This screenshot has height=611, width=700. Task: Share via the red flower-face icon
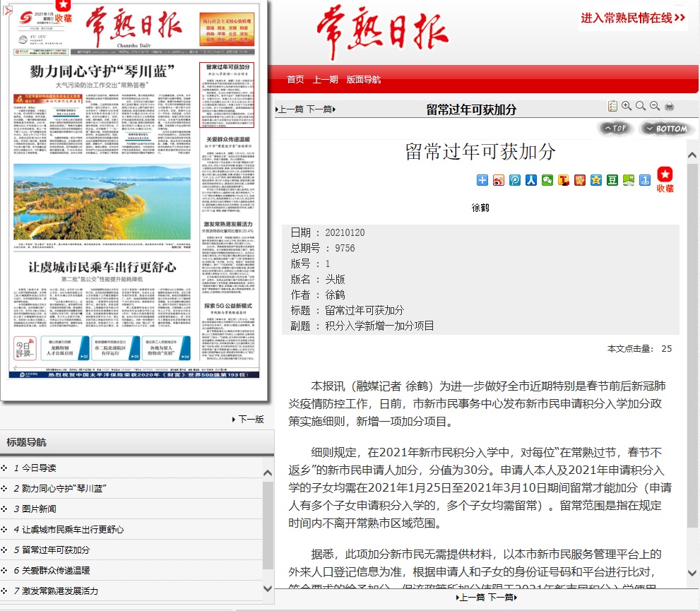point(580,180)
